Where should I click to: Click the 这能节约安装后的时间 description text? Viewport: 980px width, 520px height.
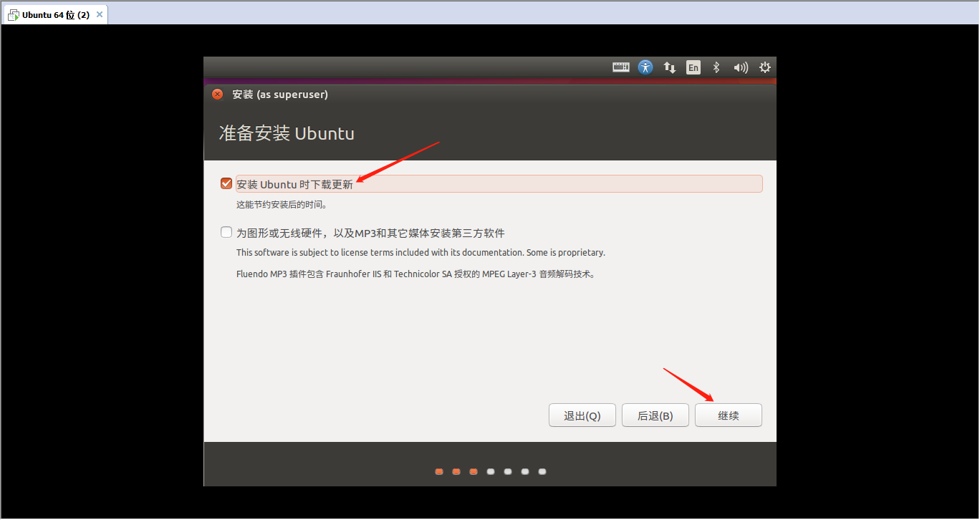282,204
